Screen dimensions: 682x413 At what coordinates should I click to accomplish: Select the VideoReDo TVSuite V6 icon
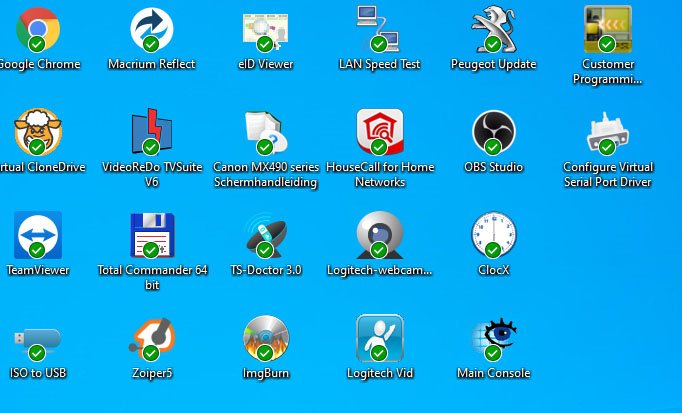(151, 132)
